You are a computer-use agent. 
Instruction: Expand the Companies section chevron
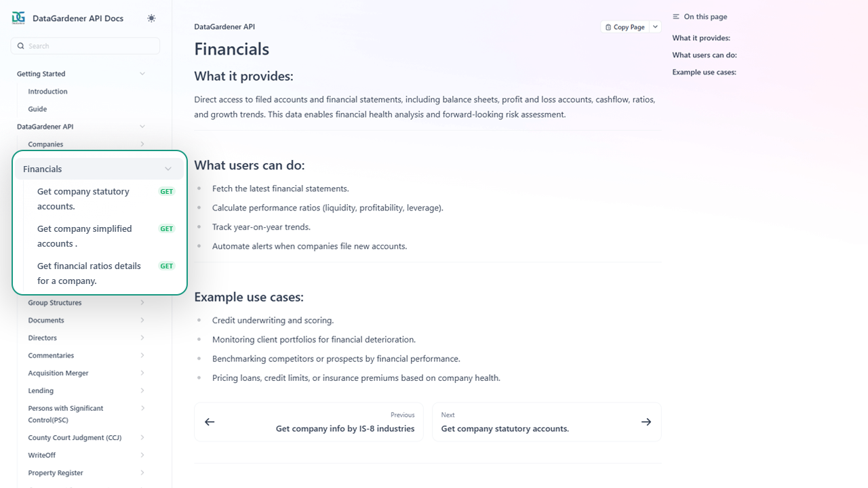142,144
